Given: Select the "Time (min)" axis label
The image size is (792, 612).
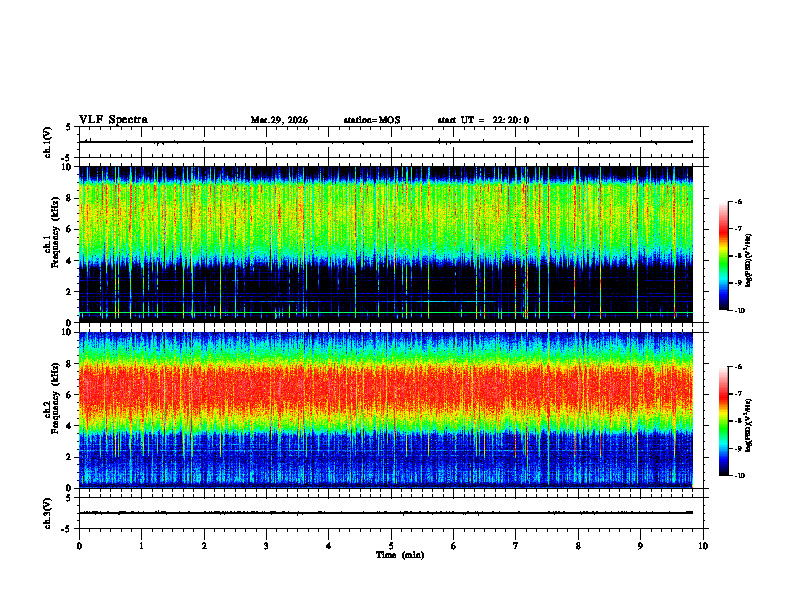Looking at the screenshot, I should pos(400,555).
